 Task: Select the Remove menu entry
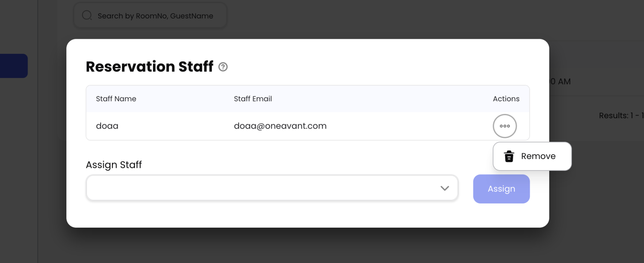point(538,156)
